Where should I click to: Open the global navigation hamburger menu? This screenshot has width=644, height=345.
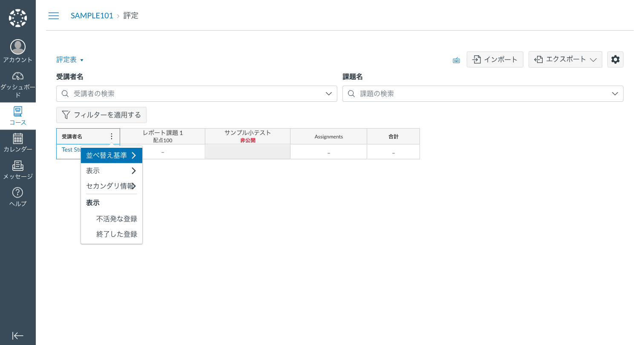pyautogui.click(x=54, y=15)
